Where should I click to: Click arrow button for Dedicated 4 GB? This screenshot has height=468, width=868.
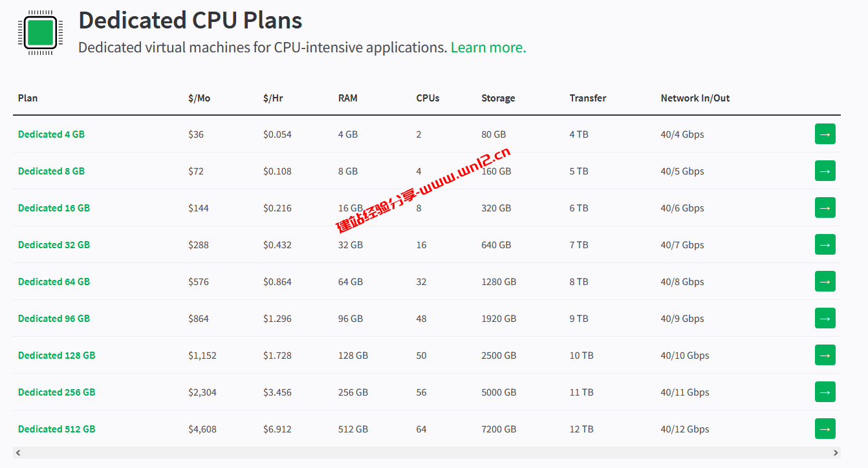pyautogui.click(x=825, y=134)
